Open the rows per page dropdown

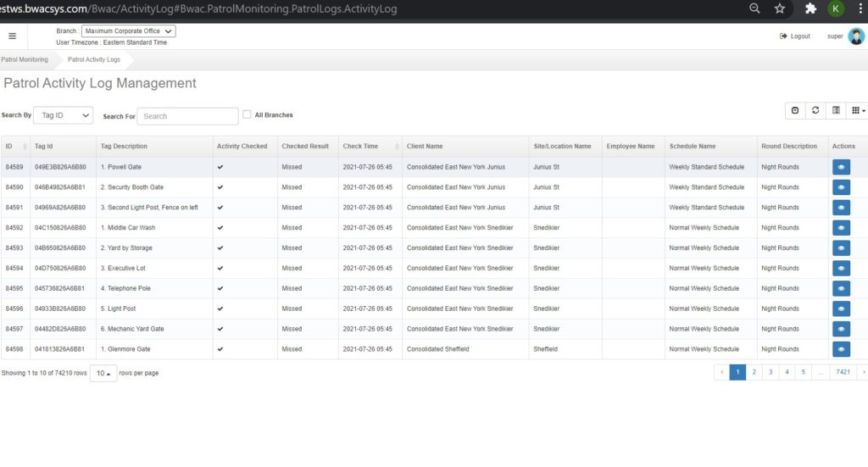click(103, 373)
